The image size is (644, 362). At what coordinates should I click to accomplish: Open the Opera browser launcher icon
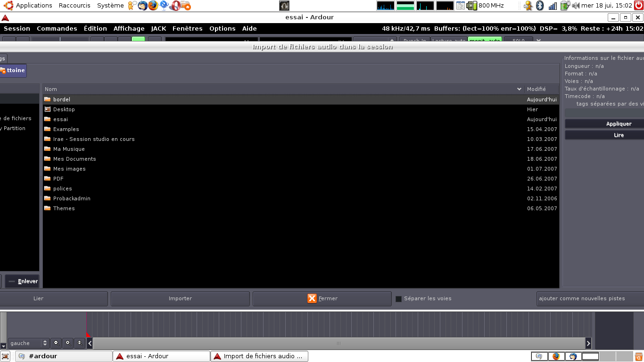(175, 6)
